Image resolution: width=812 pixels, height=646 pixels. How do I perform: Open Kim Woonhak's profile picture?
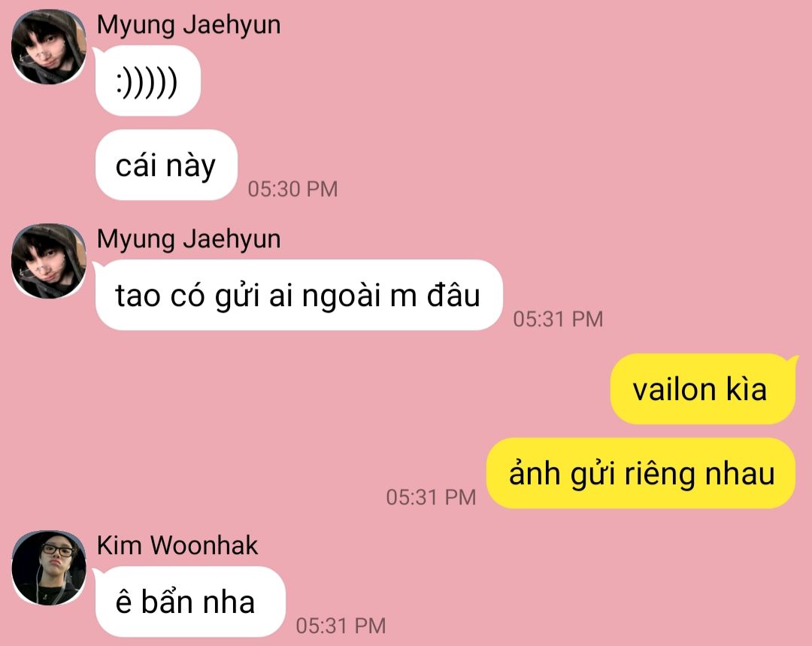pos(49,568)
